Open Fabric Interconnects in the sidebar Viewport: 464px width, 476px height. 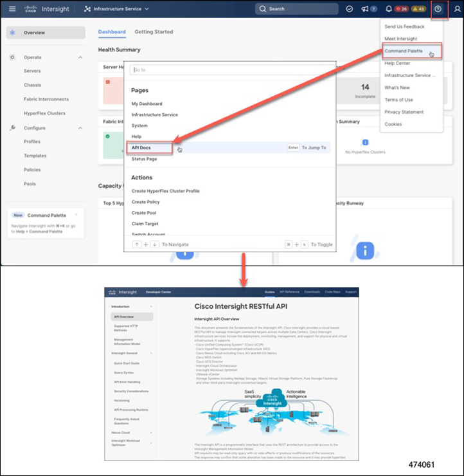46,99
